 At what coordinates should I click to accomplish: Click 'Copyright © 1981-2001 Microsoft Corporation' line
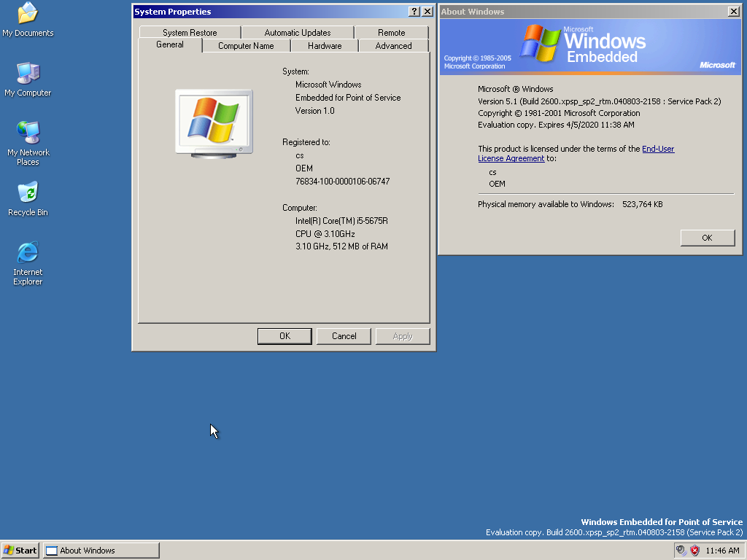[559, 113]
